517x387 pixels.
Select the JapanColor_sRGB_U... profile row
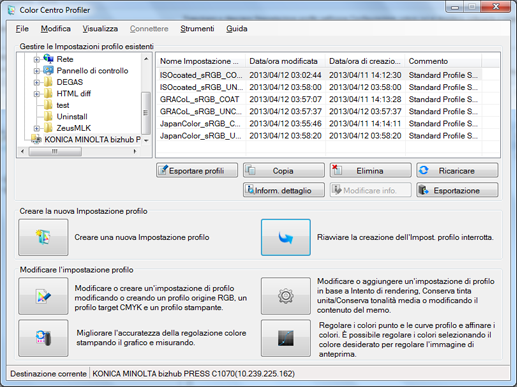pyautogui.click(x=319, y=136)
